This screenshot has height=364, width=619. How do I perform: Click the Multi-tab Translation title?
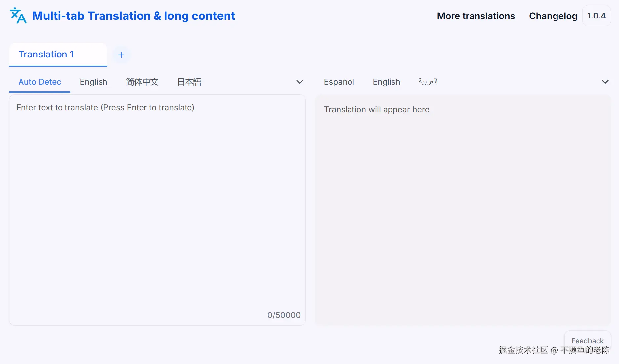click(x=134, y=16)
